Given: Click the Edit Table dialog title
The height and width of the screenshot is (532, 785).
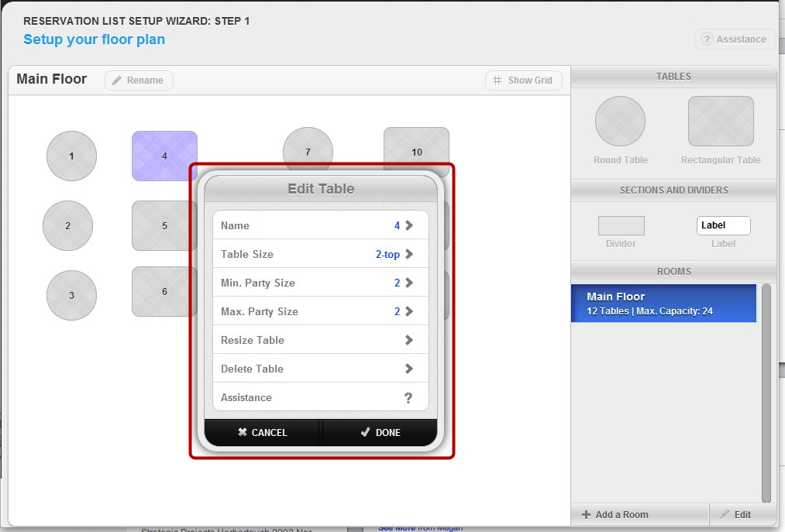Looking at the screenshot, I should pyautogui.click(x=321, y=189).
